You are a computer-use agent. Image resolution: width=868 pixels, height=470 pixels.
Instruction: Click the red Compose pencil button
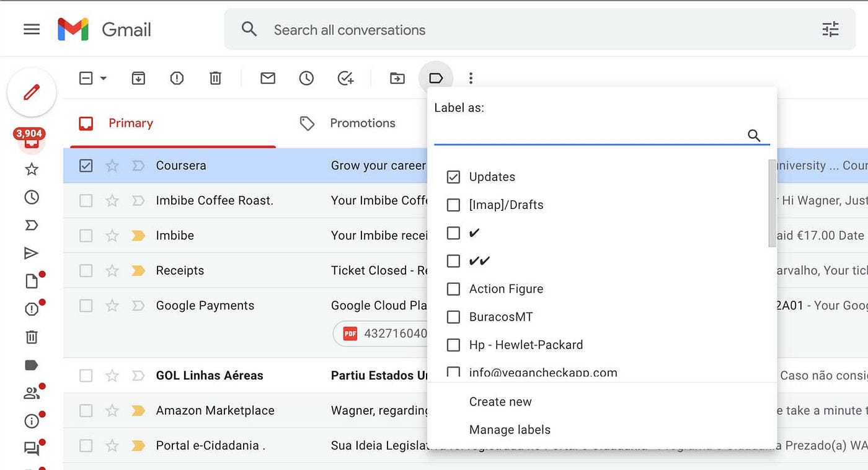[x=32, y=93]
